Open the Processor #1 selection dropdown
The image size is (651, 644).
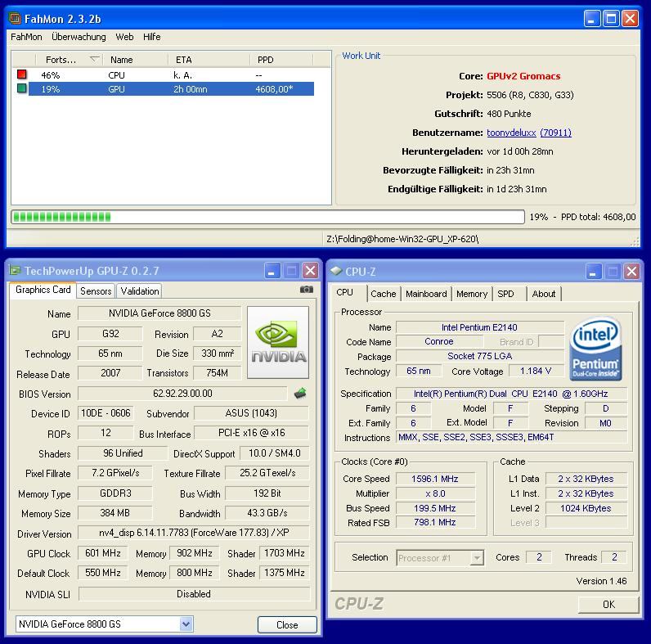pos(478,557)
